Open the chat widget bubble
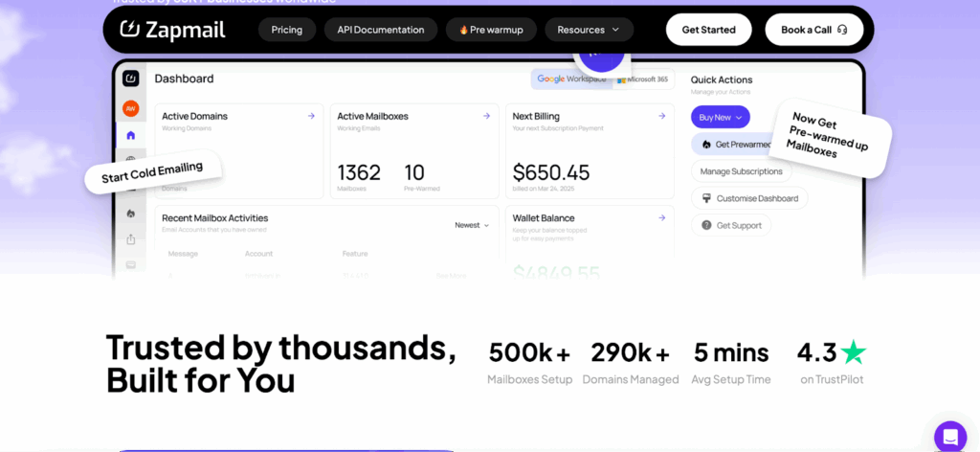 click(950, 437)
